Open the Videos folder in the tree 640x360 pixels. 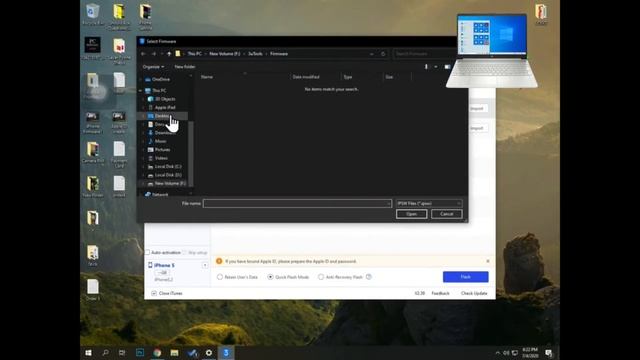[161, 158]
